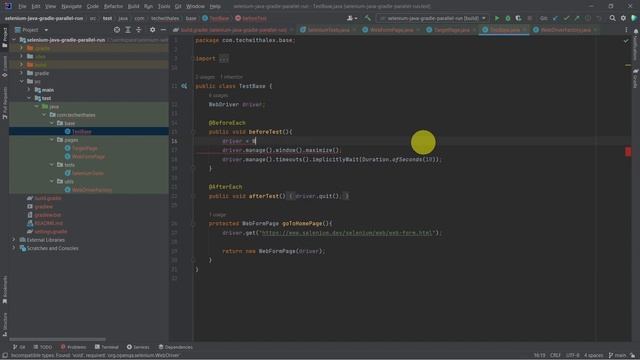Click Git branch 'main' in status bar
The image size is (640, 360).
pyautogui.click(x=617, y=355)
